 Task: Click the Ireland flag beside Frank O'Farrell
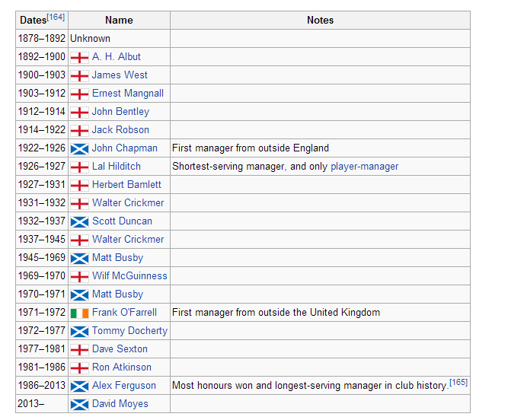pos(79,313)
